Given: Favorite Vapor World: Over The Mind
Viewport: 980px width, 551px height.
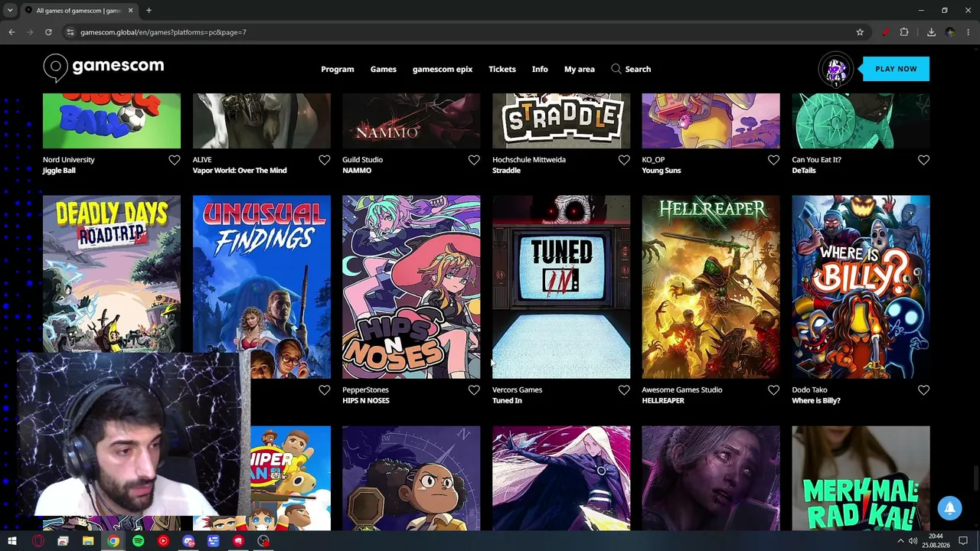Looking at the screenshot, I should click(x=325, y=160).
